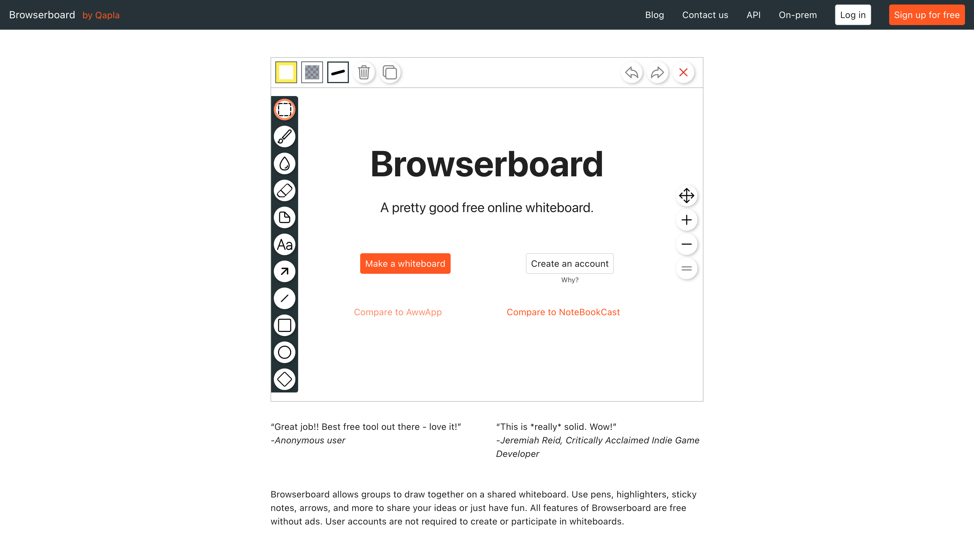This screenshot has width=974, height=560.
Task: Select the straight line tool
Action: (284, 299)
